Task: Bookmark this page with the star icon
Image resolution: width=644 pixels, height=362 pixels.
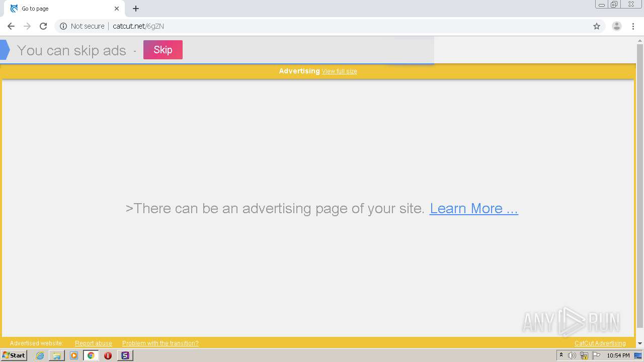Action: click(597, 26)
